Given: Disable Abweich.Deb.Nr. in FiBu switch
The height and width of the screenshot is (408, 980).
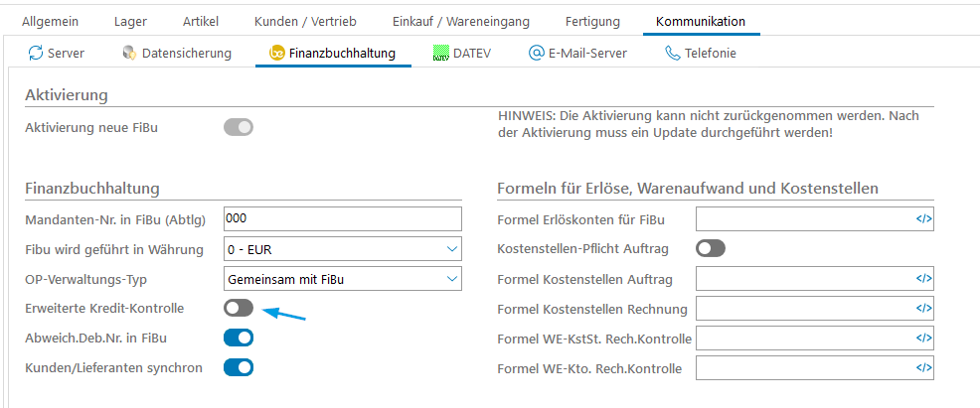Looking at the screenshot, I should click(x=239, y=338).
